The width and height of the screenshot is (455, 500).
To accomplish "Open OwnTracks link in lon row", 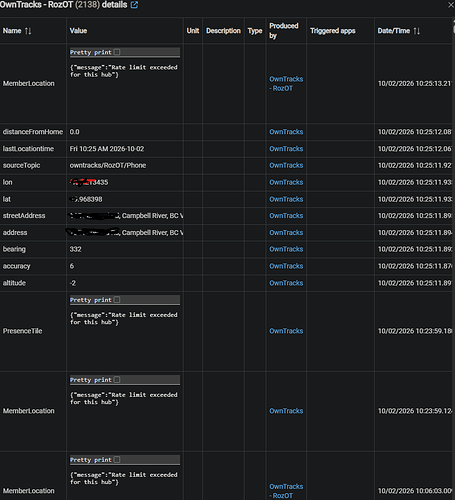I will pyautogui.click(x=286, y=182).
